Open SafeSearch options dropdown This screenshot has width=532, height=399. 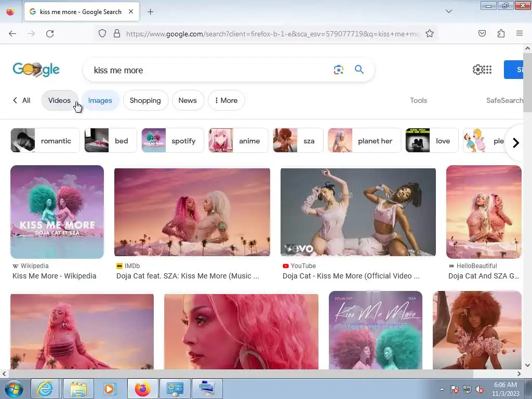[x=504, y=100]
